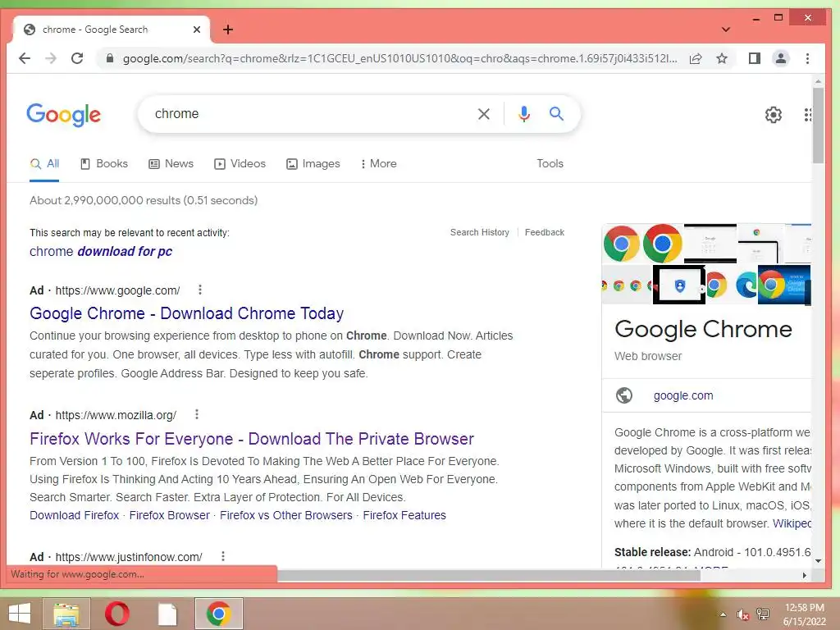This screenshot has height=630, width=840.
Task: Reload the page with the refresh icon
Action: click(77, 58)
